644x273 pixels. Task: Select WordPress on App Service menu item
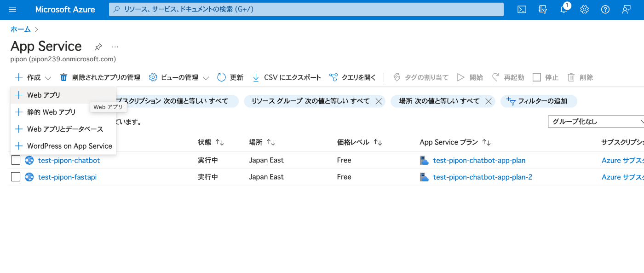pyautogui.click(x=63, y=146)
